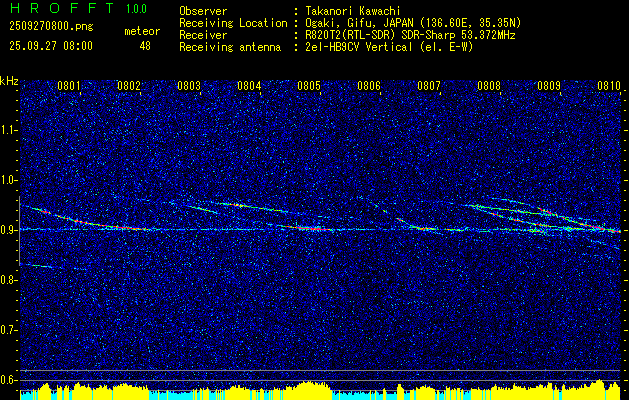Viewport: 629px width, 400px height.
Task: Click the kHz axis unit label
Action: click(9, 81)
